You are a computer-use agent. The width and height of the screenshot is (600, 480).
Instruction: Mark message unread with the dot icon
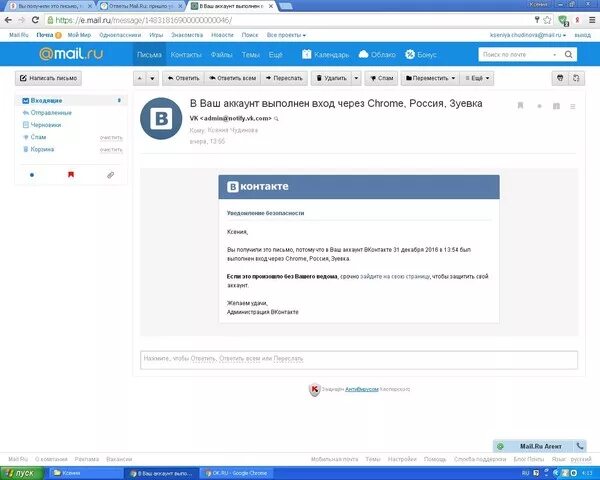point(540,106)
